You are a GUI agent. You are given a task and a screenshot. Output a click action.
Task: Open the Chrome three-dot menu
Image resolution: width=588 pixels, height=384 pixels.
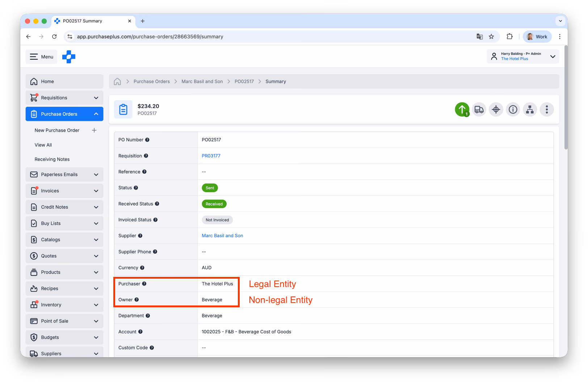point(560,37)
